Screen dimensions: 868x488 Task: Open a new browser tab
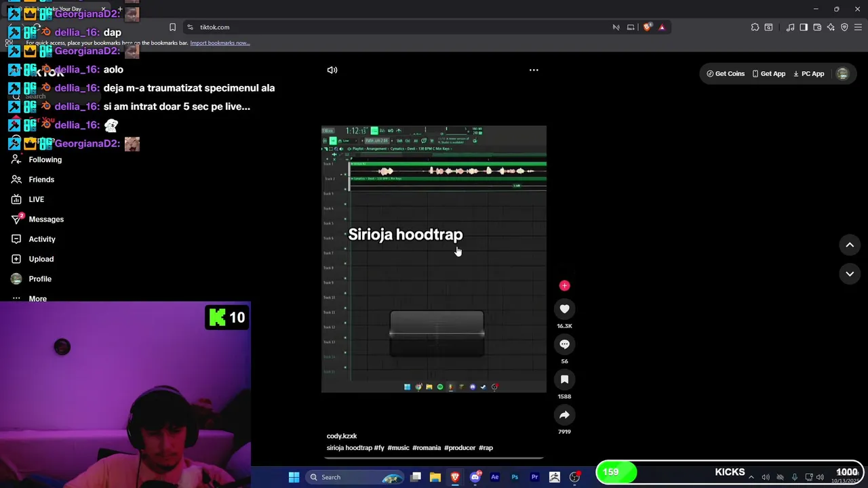[x=120, y=9]
